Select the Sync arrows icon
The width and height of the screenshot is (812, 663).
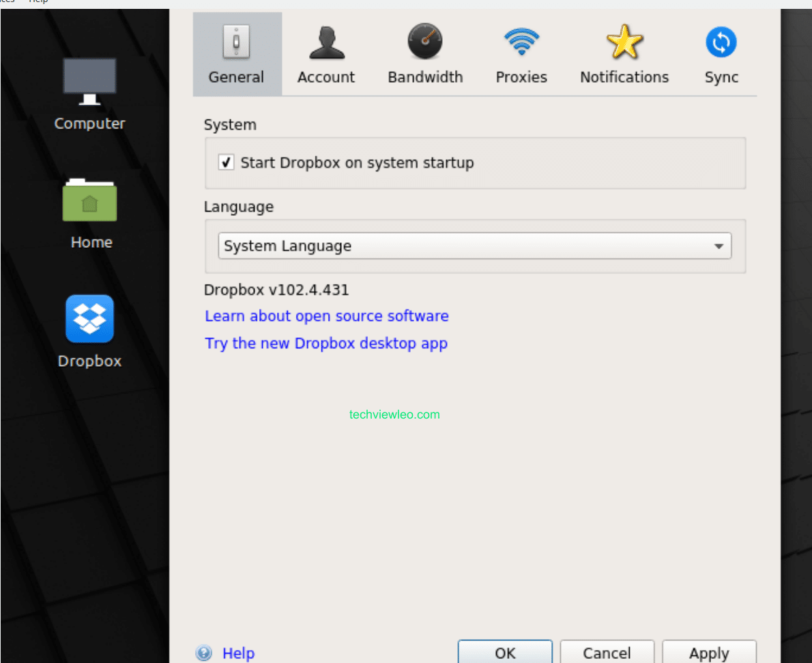click(x=721, y=41)
